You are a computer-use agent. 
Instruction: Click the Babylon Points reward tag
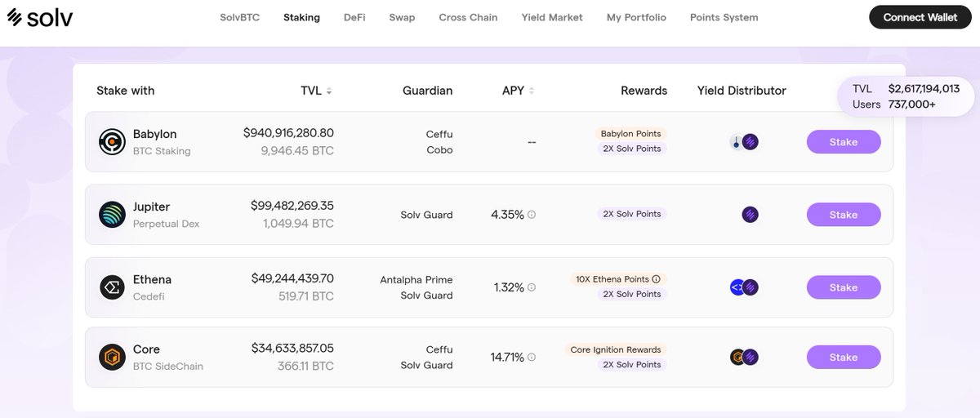pos(630,134)
